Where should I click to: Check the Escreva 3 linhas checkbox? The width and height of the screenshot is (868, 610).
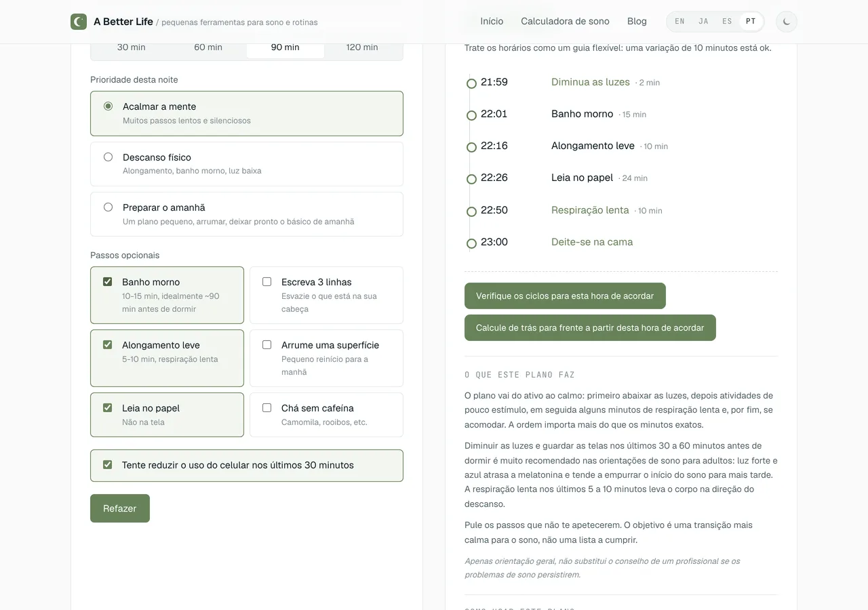(x=267, y=282)
